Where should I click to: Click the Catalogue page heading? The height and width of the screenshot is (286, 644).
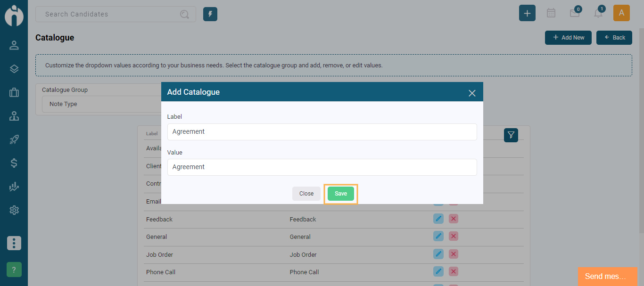coord(55,38)
